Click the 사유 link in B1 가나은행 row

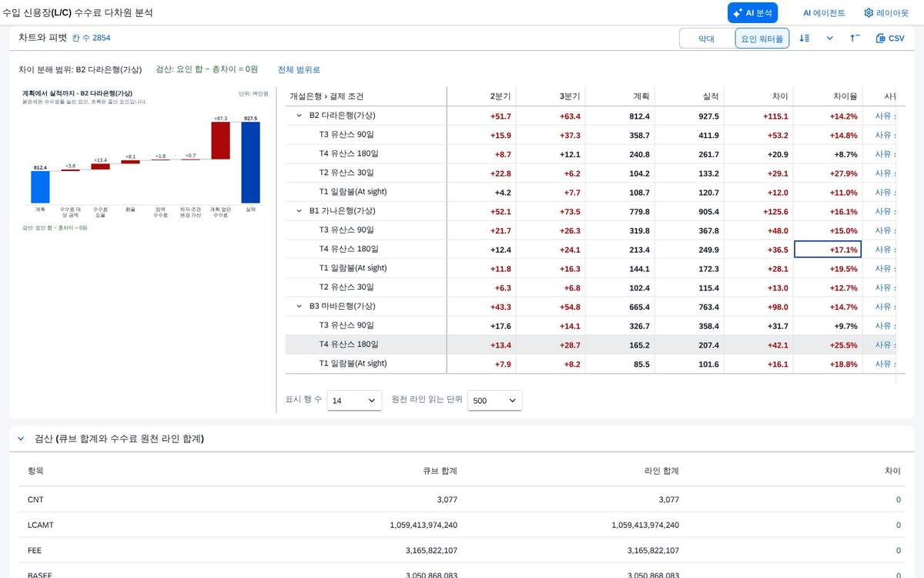coord(885,211)
